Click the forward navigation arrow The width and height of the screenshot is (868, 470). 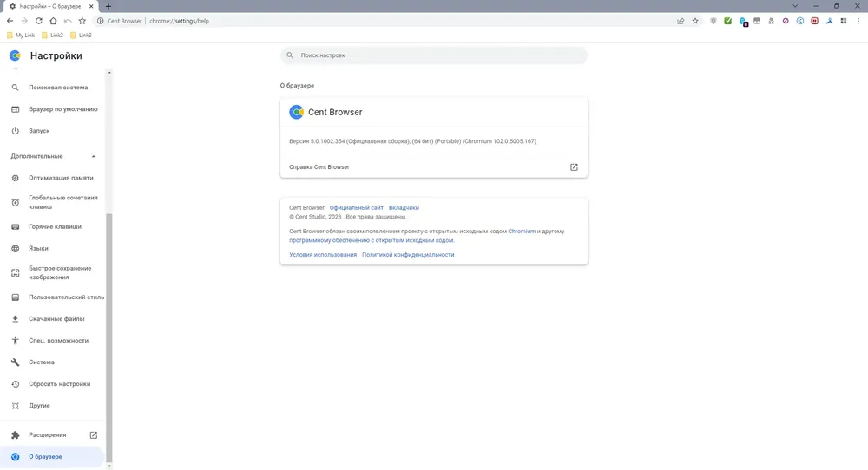point(24,21)
